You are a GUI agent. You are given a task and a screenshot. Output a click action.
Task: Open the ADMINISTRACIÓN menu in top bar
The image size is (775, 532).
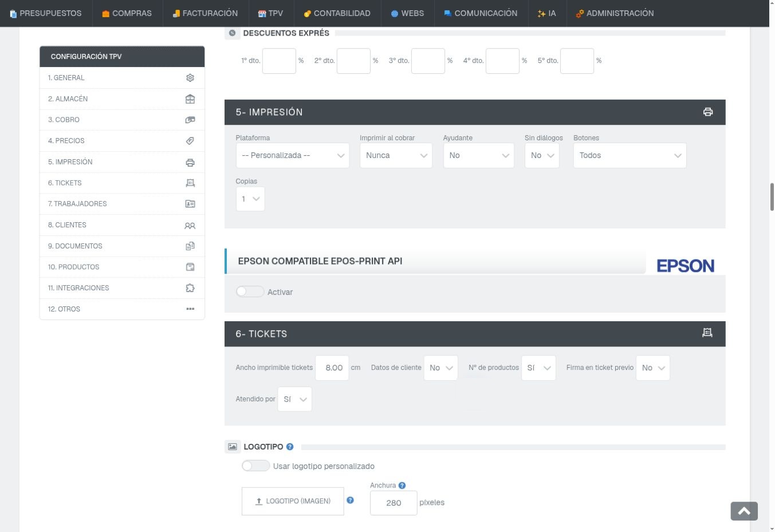point(615,13)
